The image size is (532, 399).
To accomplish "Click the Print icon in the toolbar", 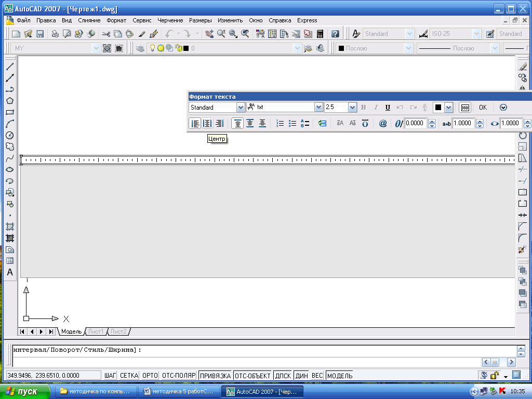I will click(x=55, y=34).
